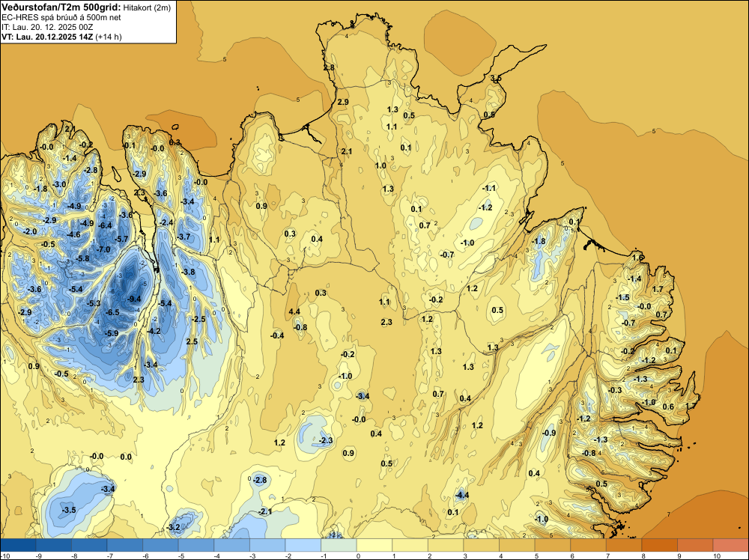Click the -3.7 temperature label

(x=184, y=237)
